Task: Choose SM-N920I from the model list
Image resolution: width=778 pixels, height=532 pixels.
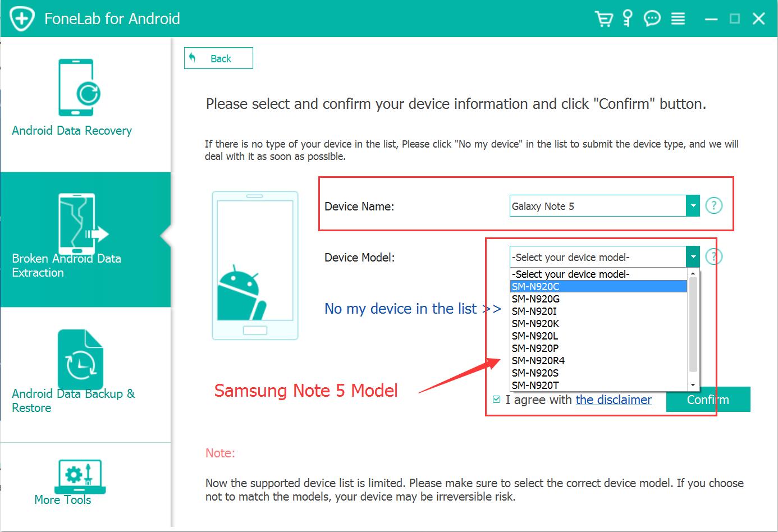Action: 598,311
